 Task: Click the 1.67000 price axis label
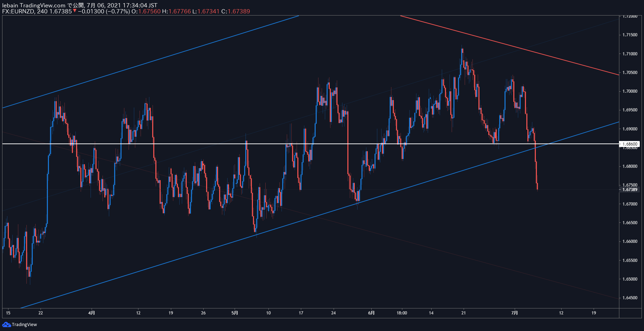[630, 204]
